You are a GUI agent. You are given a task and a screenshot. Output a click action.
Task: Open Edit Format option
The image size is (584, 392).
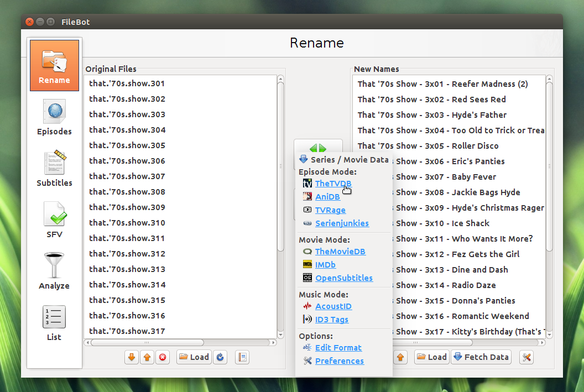click(338, 348)
